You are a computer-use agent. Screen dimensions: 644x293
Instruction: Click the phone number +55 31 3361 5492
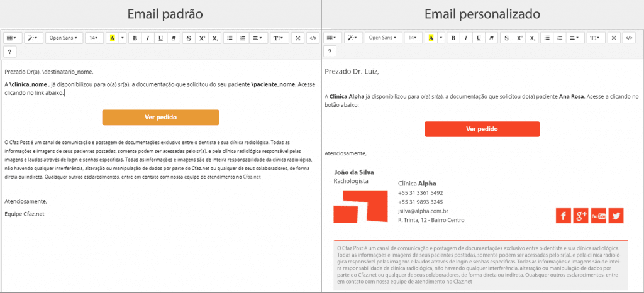click(421, 193)
